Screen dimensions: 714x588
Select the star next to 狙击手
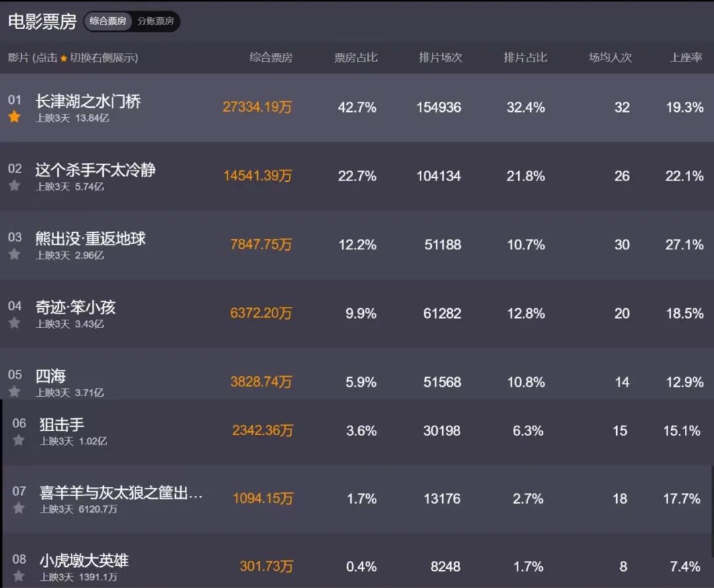(x=19, y=440)
